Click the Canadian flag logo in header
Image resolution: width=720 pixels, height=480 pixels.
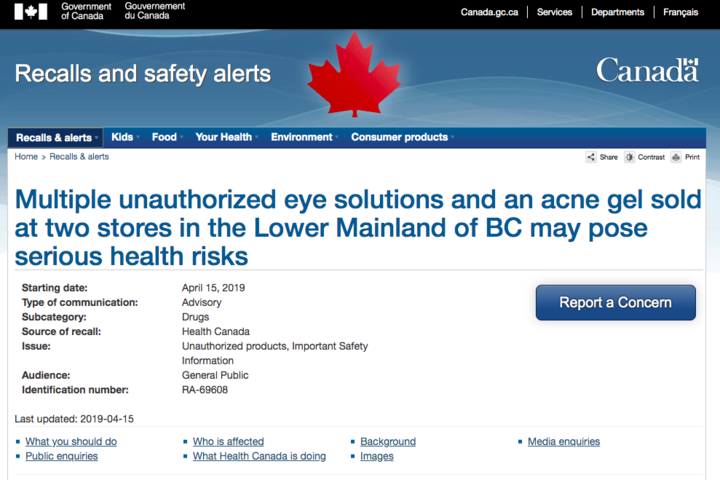coord(31,11)
